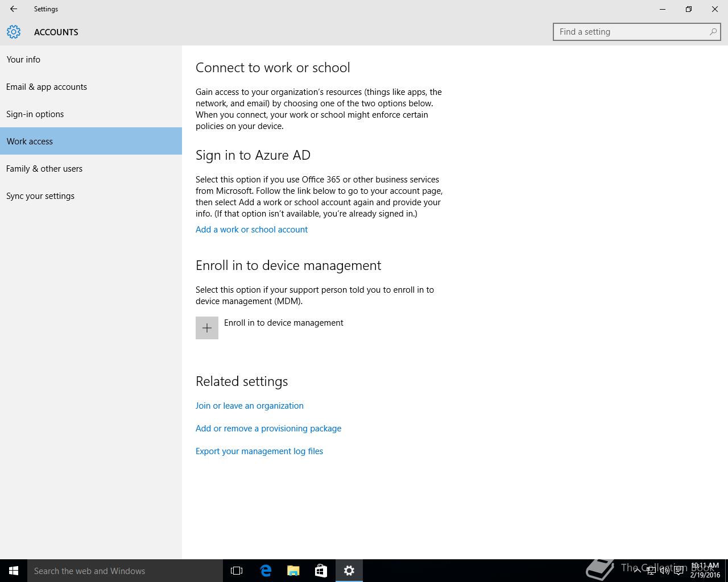The width and height of the screenshot is (728, 582).
Task: Click the plus icon for device enrollment
Action: pyautogui.click(x=207, y=328)
